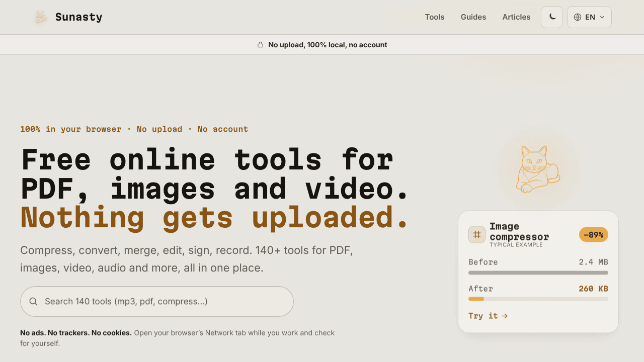Image resolution: width=644 pixels, height=362 pixels.
Task: Open the Image compressor card title
Action: point(519,231)
